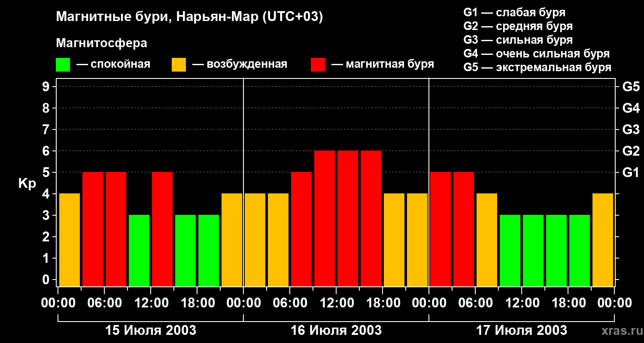Click the first yellow bar starting 00:00 on 15 Июля
Viewport: 644px width, 343px height.
click(70, 240)
